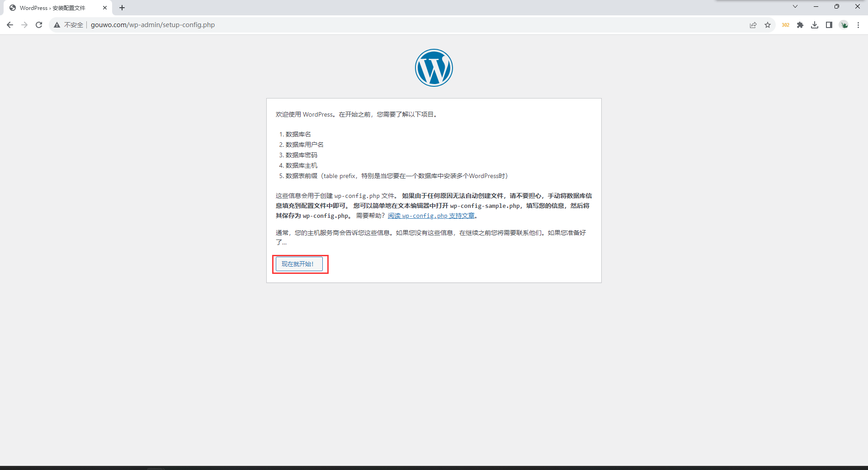Click the not-secure warning triangle icon

point(57,25)
